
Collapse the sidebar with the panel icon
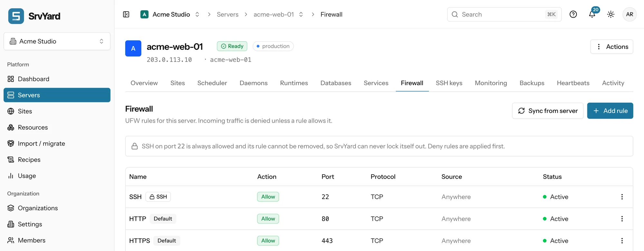coord(126,15)
